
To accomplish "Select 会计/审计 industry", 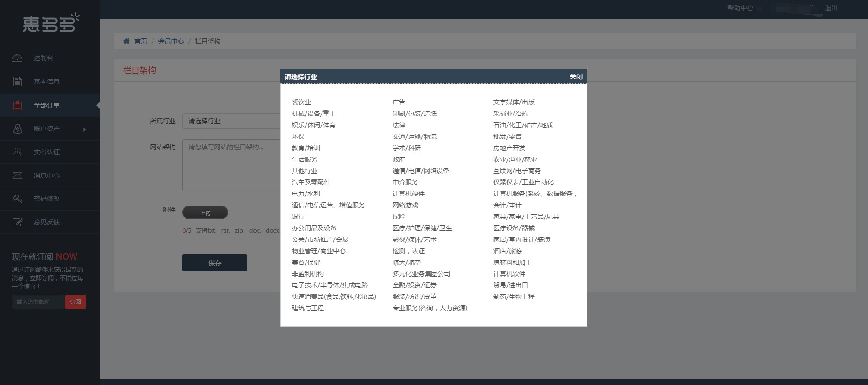I will pos(508,205).
